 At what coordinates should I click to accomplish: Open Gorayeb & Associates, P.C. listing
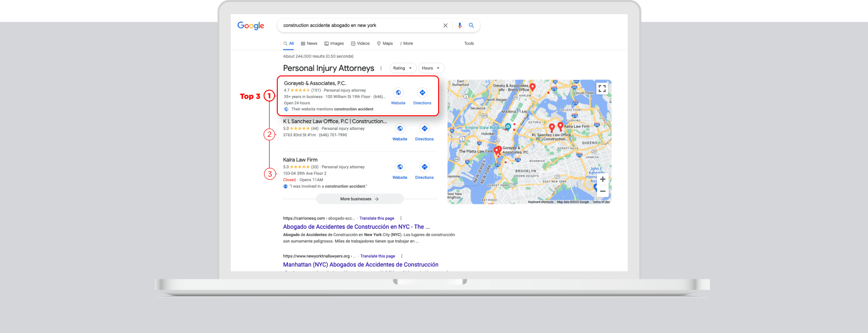pos(315,83)
